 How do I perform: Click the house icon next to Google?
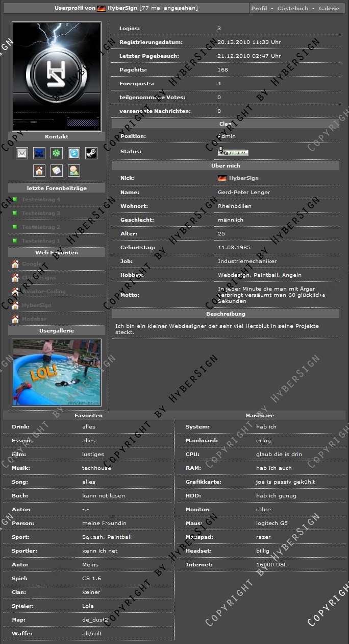tap(15, 264)
